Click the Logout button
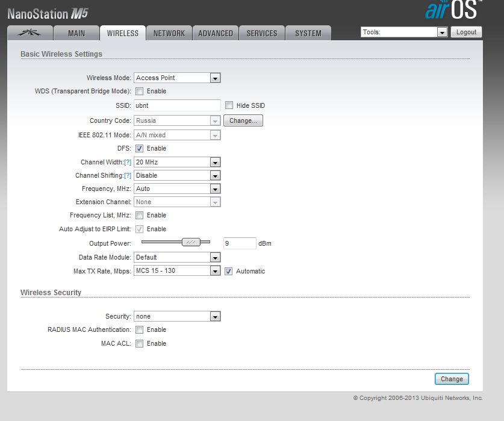This screenshot has height=421, width=504. [x=466, y=33]
